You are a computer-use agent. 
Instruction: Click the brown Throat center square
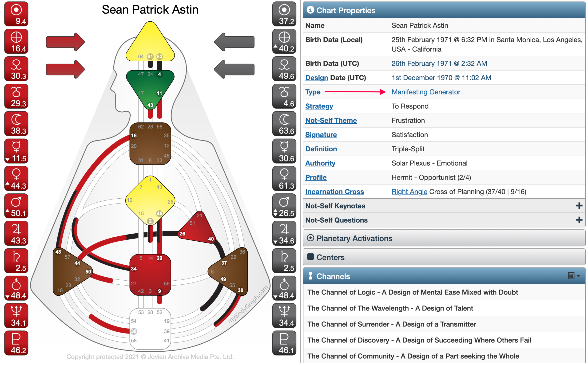click(x=150, y=144)
